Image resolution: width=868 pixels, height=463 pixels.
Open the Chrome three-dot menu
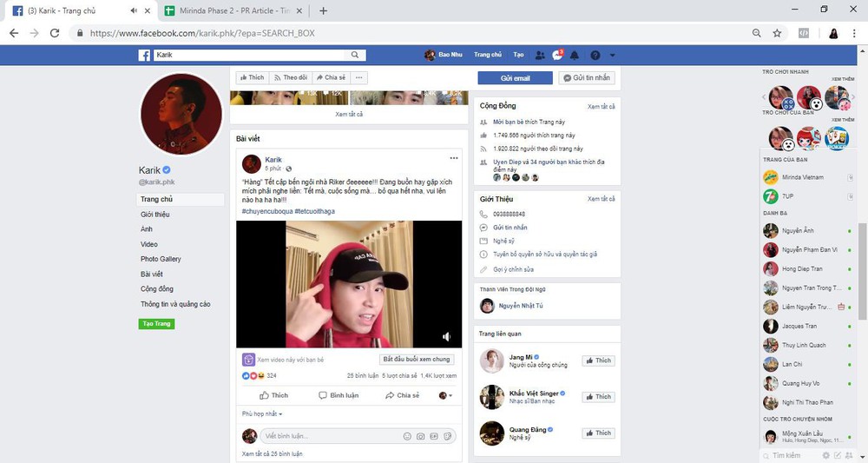coord(855,33)
